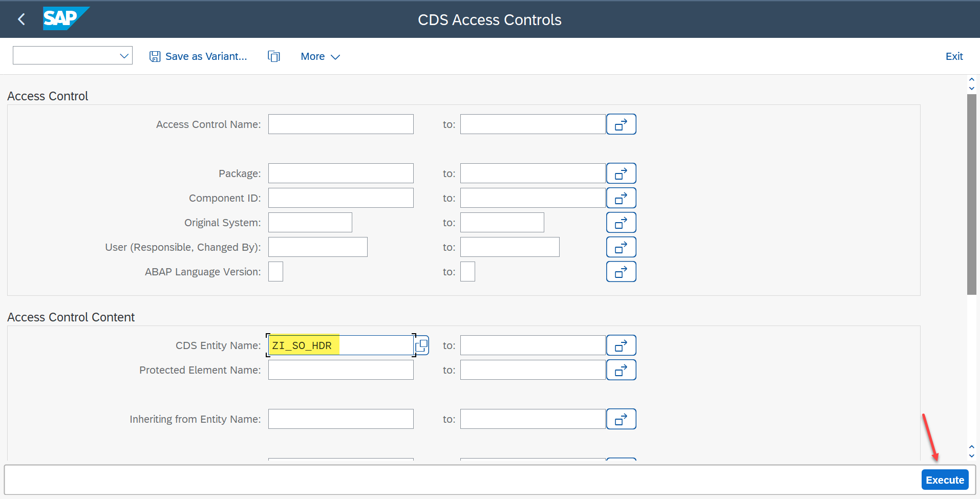Open the More menu

313,56
